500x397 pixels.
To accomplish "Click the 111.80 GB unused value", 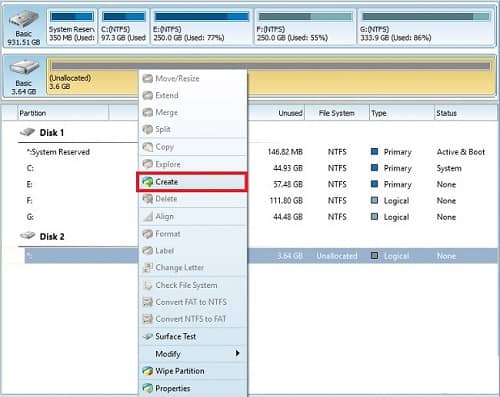I will coord(286,201).
